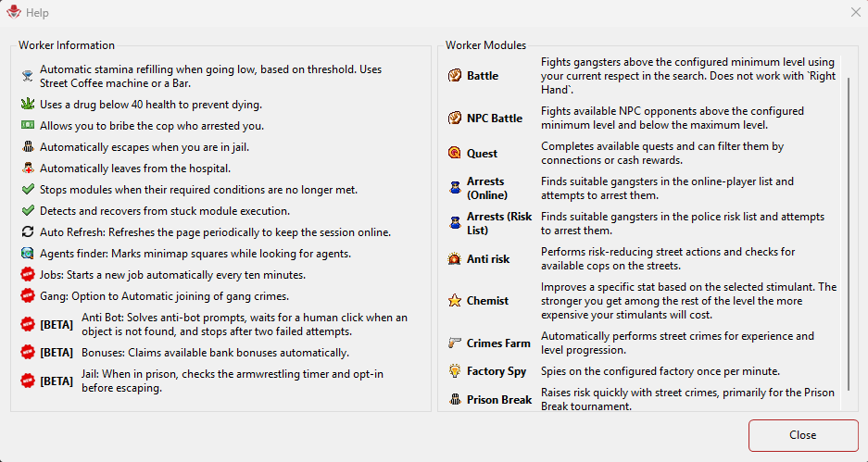Click the Quest target icon
Viewport: 868px width, 462px height.
click(455, 154)
